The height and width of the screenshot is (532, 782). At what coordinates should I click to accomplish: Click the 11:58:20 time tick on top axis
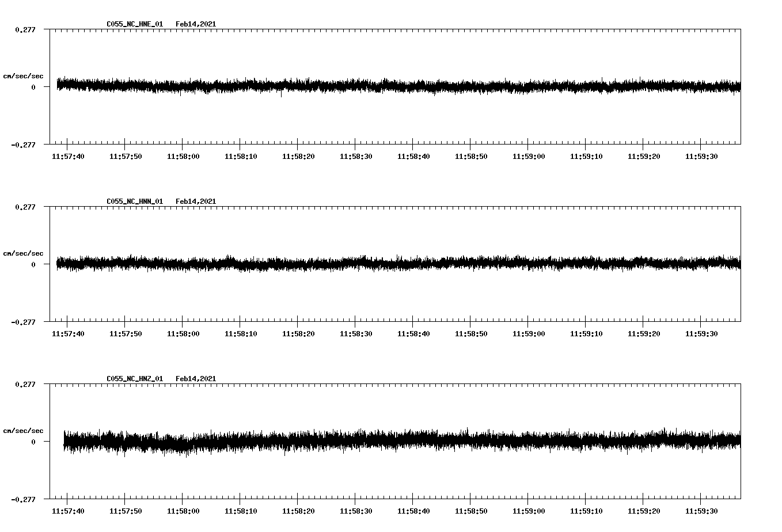tap(298, 155)
